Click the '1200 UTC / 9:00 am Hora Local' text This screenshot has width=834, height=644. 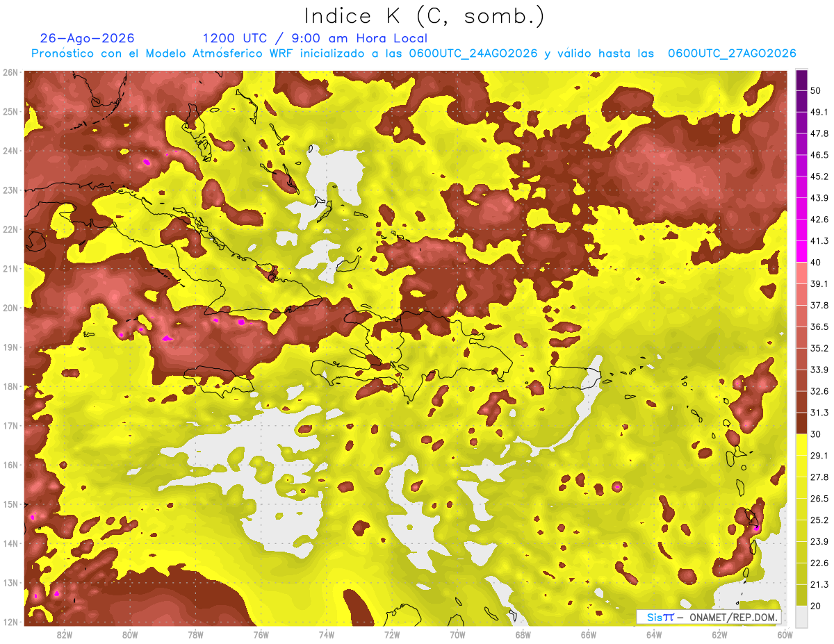[315, 38]
